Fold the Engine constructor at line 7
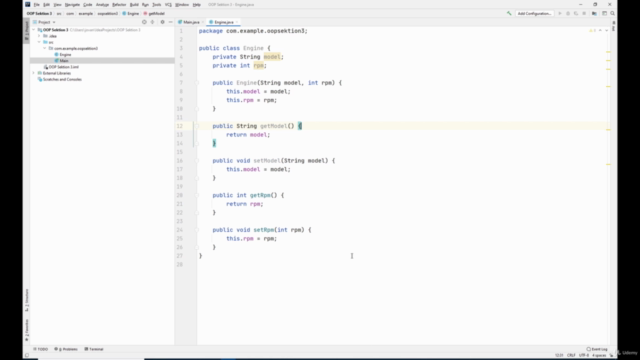This screenshot has height=360, width=640. [x=196, y=83]
